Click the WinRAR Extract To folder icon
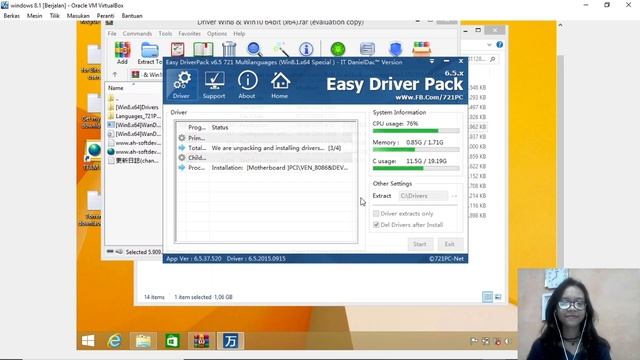The image size is (640, 360). point(149,50)
